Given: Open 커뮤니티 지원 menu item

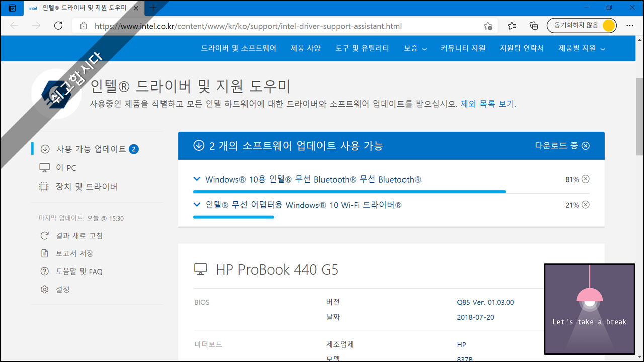Looking at the screenshot, I should coord(463,48).
